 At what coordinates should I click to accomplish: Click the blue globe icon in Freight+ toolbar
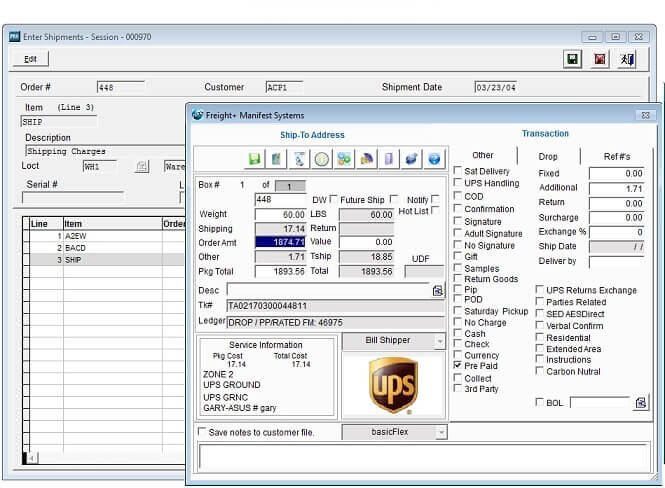[x=434, y=159]
